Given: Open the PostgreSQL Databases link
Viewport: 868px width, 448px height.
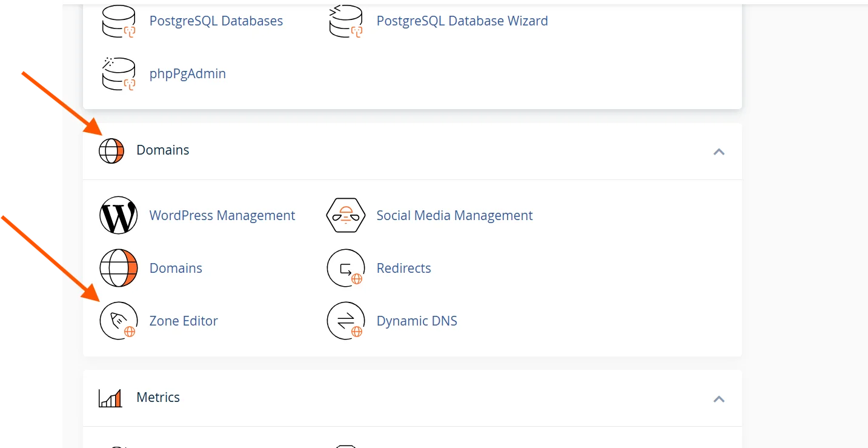Looking at the screenshot, I should tap(216, 21).
